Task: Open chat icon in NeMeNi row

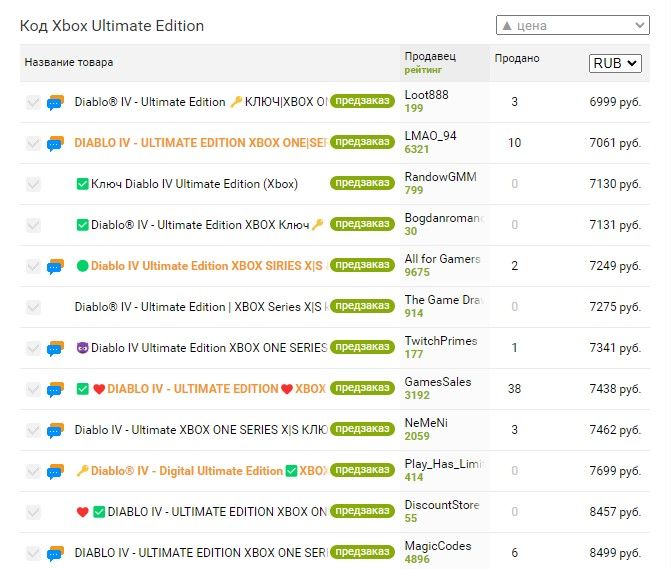Action: pos(55,431)
